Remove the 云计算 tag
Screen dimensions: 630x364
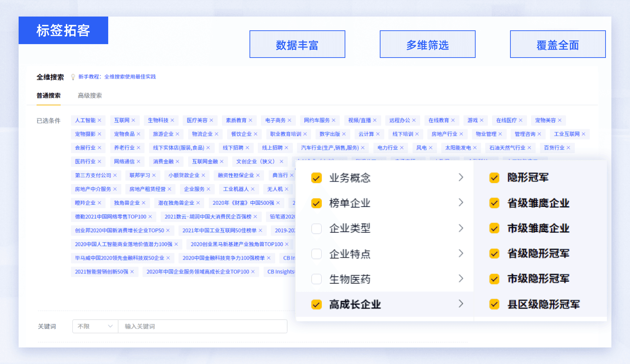point(378,134)
